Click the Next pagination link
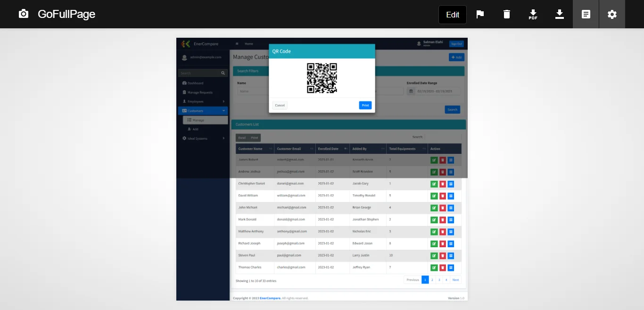The width and height of the screenshot is (644, 310). (455, 280)
